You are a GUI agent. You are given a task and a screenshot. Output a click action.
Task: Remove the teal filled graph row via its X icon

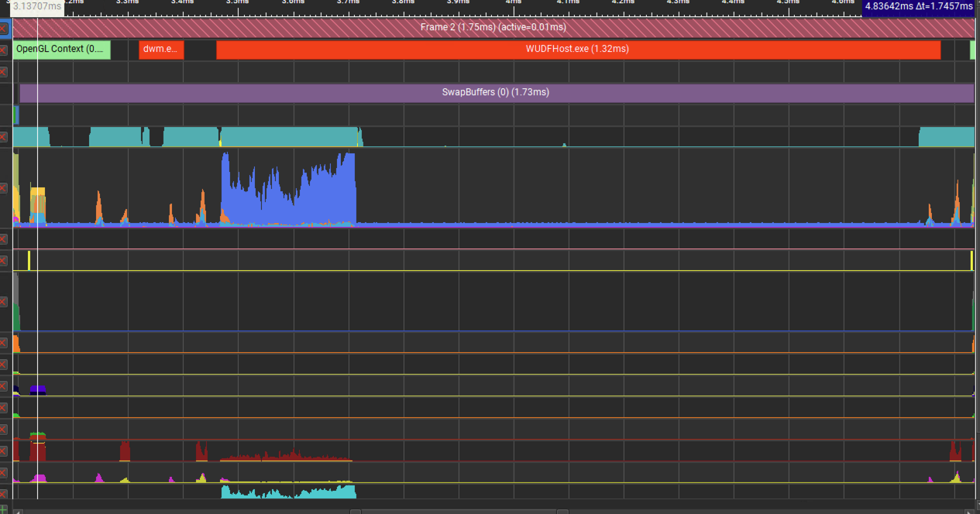4,137
